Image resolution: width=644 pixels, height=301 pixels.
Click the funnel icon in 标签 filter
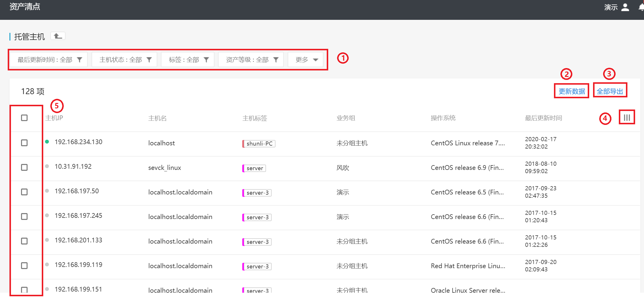[x=206, y=60]
